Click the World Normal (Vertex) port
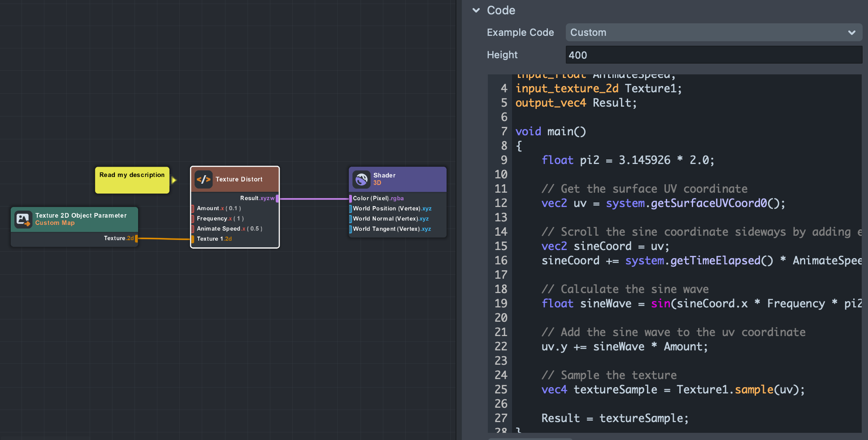Screen dimensions: 868x440 351,219
